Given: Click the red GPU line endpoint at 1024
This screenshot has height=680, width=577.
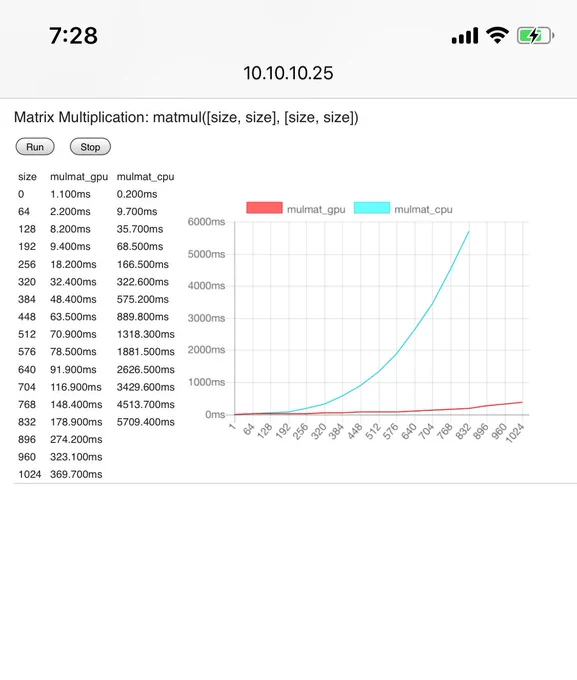Looking at the screenshot, I should click(x=522, y=402).
